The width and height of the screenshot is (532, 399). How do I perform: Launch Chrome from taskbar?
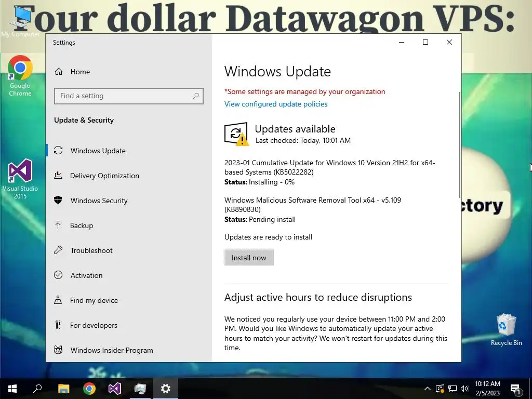click(x=89, y=389)
